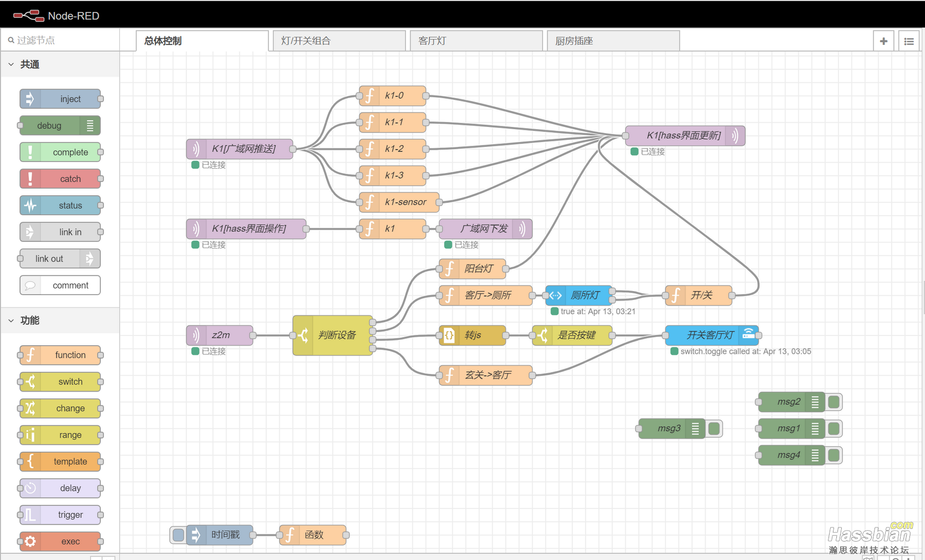Select the k1-sensor function node
Image resolution: width=925 pixels, height=560 pixels.
399,202
